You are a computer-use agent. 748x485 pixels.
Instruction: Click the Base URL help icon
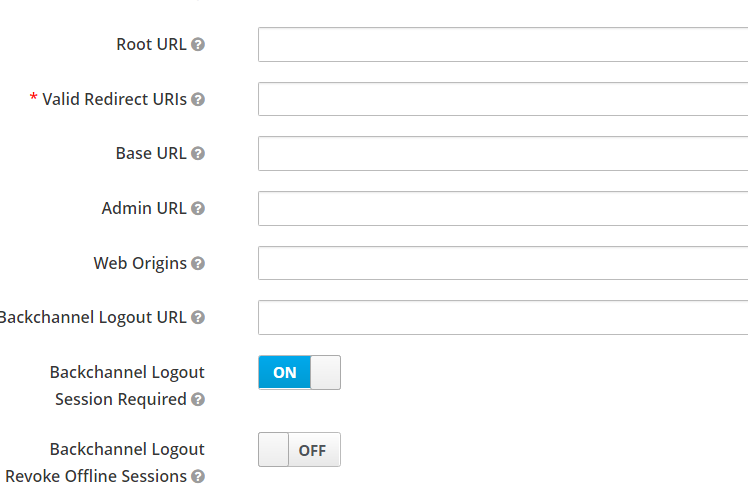(198, 154)
